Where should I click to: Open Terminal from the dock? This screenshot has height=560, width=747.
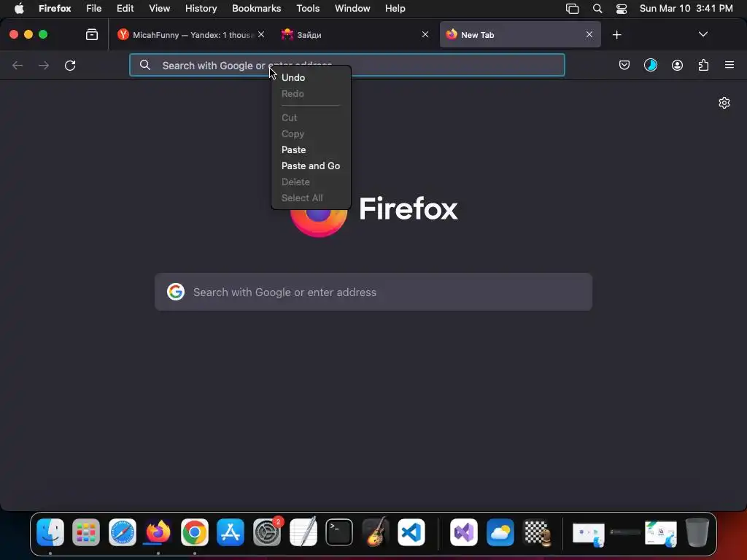click(339, 532)
